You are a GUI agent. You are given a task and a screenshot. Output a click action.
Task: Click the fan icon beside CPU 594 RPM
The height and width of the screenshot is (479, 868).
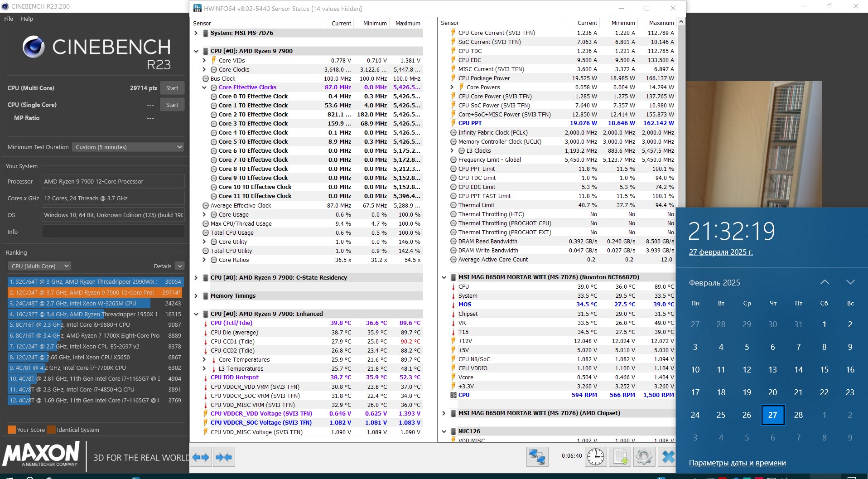(x=453, y=395)
